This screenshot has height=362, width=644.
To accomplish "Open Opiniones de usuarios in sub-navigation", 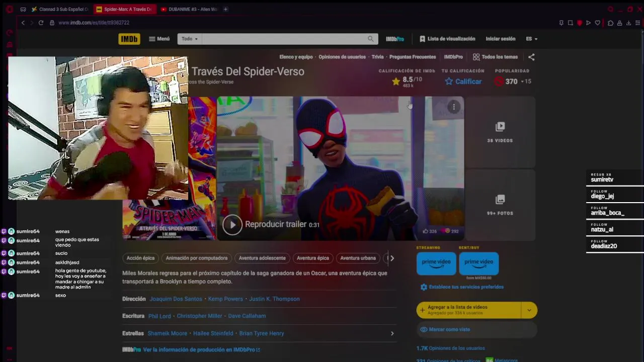I will coord(342,57).
